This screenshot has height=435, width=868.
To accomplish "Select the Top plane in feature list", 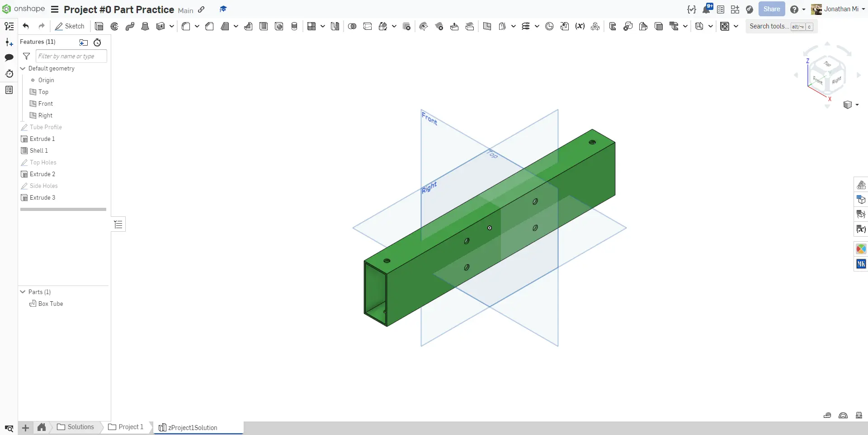I will [43, 92].
